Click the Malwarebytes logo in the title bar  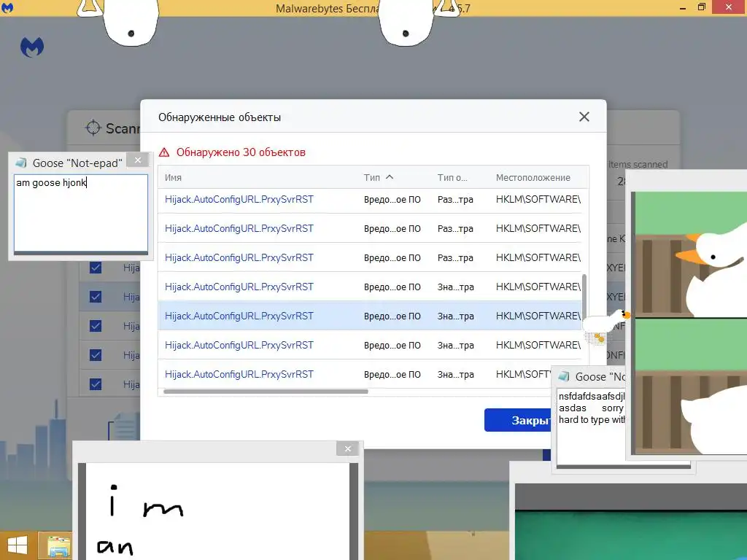point(7,7)
